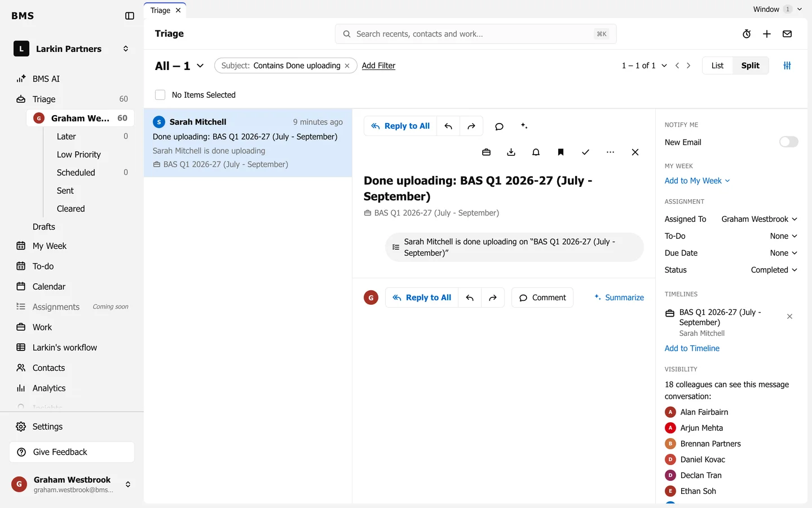Open the Due Date dropdown
The width and height of the screenshot is (812, 508).
point(783,253)
